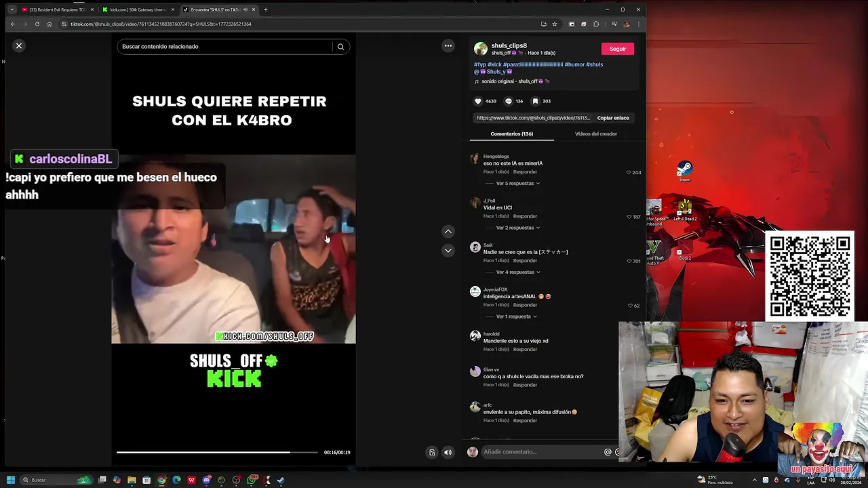Bookmark this page with star icon
The image size is (868, 488).
pos(555,24)
